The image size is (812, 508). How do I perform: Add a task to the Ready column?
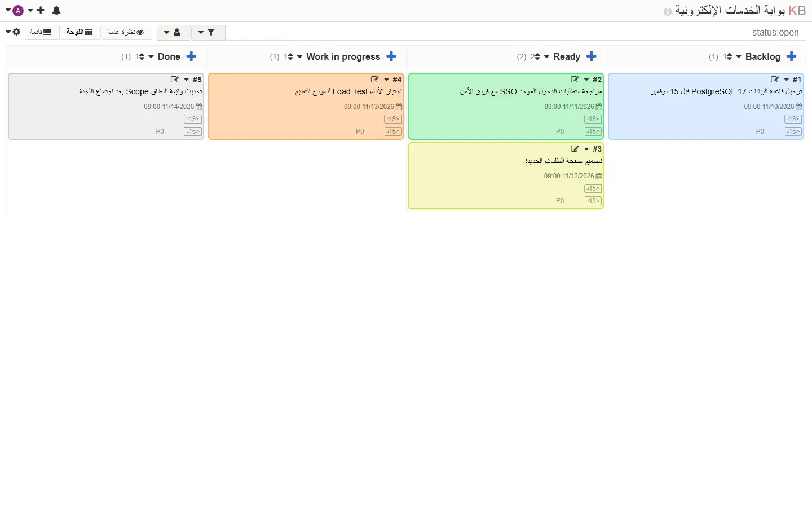click(x=591, y=56)
